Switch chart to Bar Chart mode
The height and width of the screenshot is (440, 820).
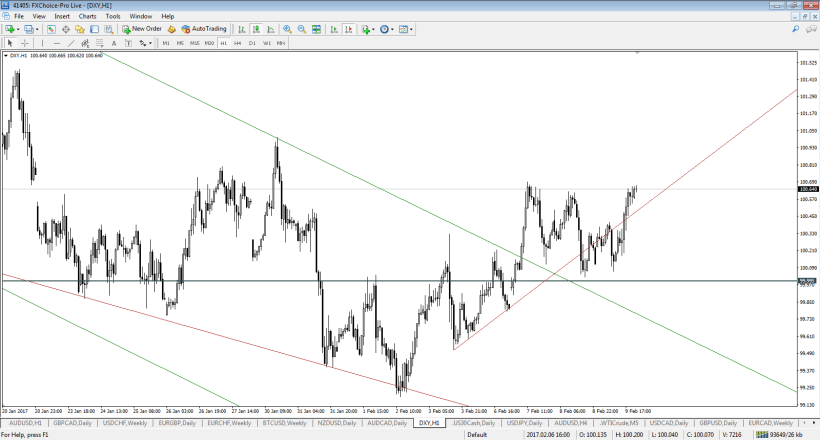pyautogui.click(x=242, y=29)
